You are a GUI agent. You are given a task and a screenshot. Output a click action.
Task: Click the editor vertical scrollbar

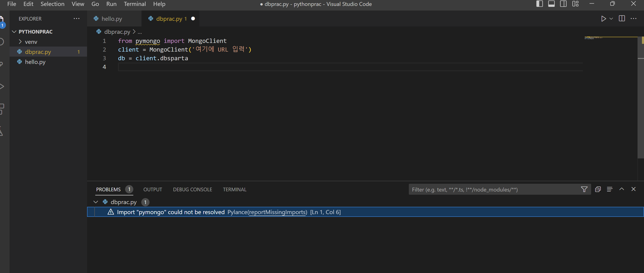[x=641, y=98]
